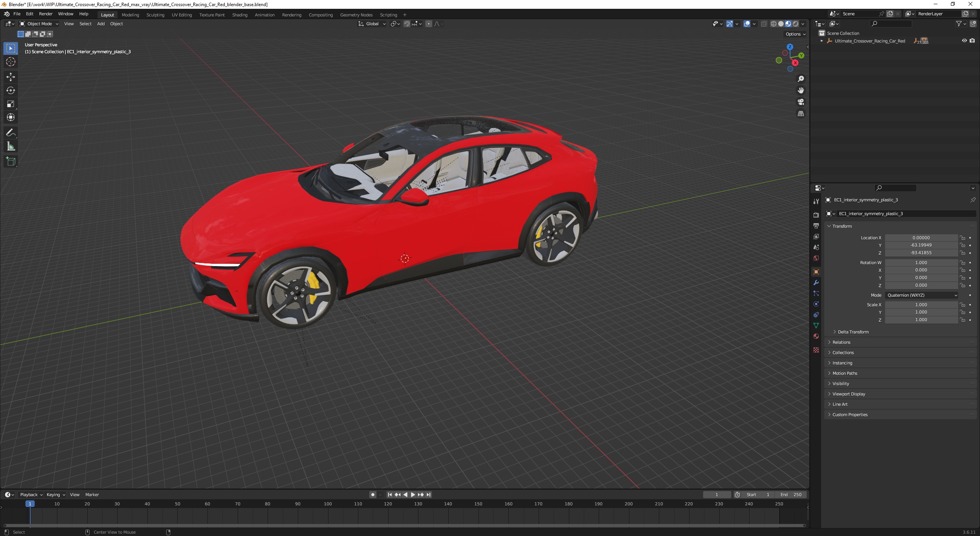Disable Ultimate_Crossover_Racing_Car_Red in renders camera icon
Screen dimensions: 980x536
point(972,41)
